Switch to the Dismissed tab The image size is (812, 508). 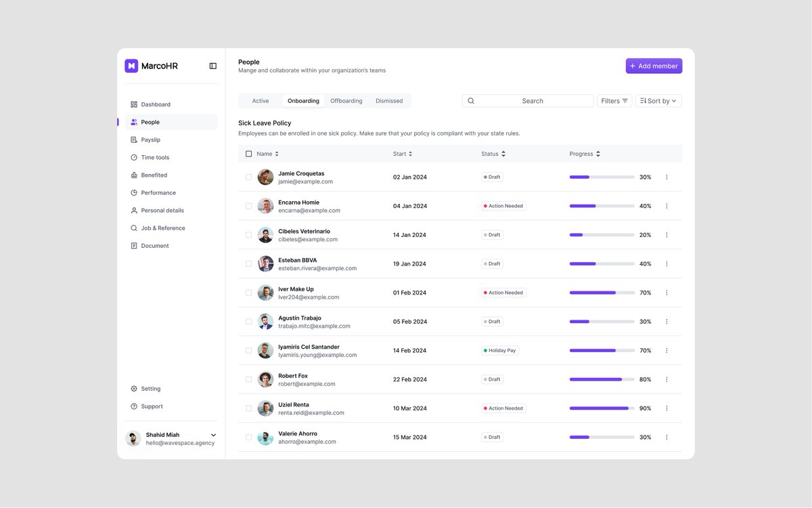pyautogui.click(x=389, y=101)
